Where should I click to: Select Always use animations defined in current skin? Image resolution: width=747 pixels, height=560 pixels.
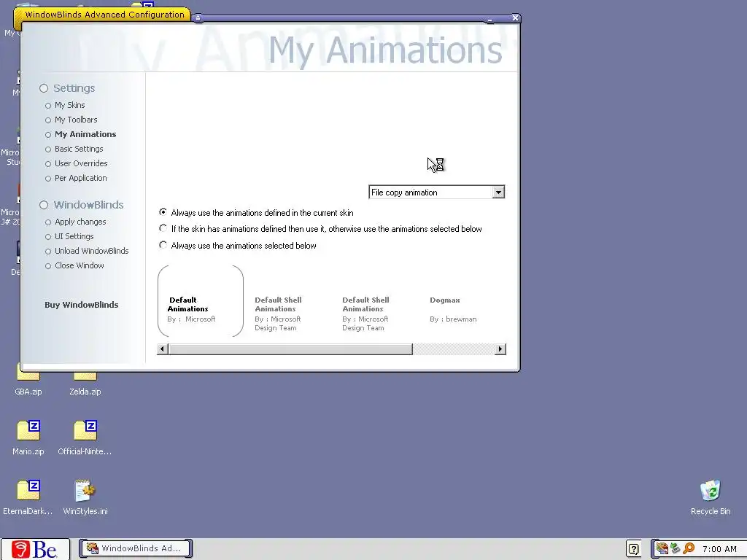pos(163,212)
